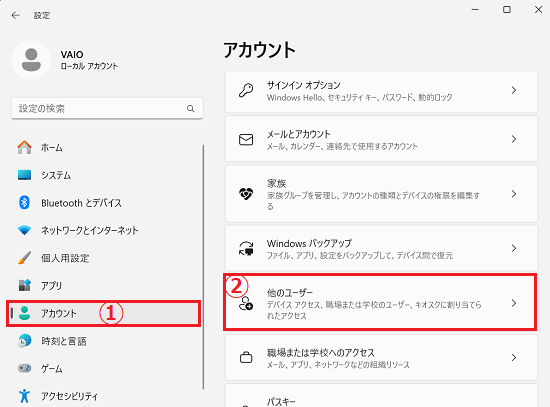This screenshot has height=407, width=550.
Task: Click the 設定の検索 search field
Action: [107, 109]
